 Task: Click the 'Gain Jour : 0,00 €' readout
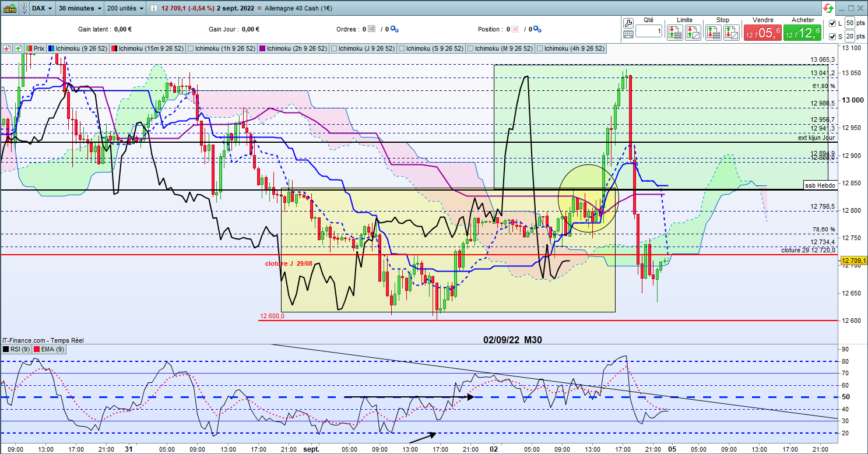(234, 29)
